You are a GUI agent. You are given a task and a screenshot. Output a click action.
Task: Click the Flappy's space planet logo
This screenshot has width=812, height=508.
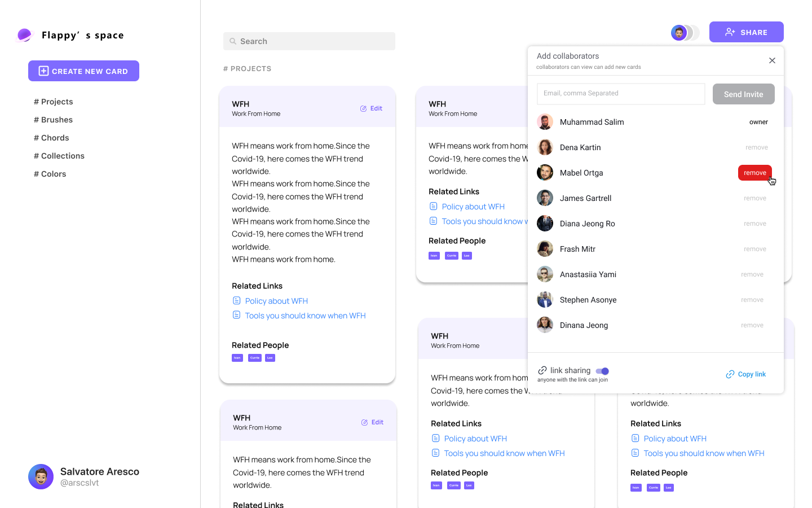click(x=24, y=35)
